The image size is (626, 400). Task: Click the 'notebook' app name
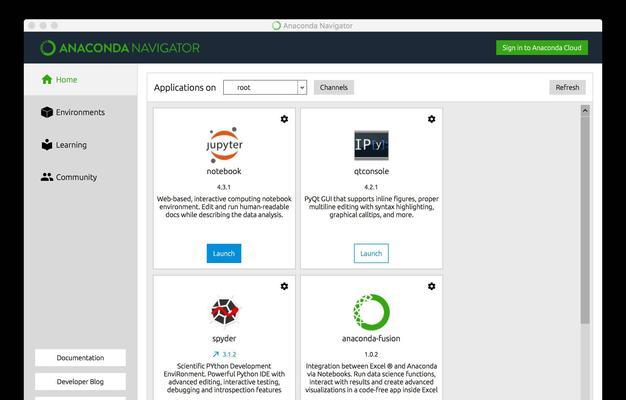pyautogui.click(x=224, y=171)
